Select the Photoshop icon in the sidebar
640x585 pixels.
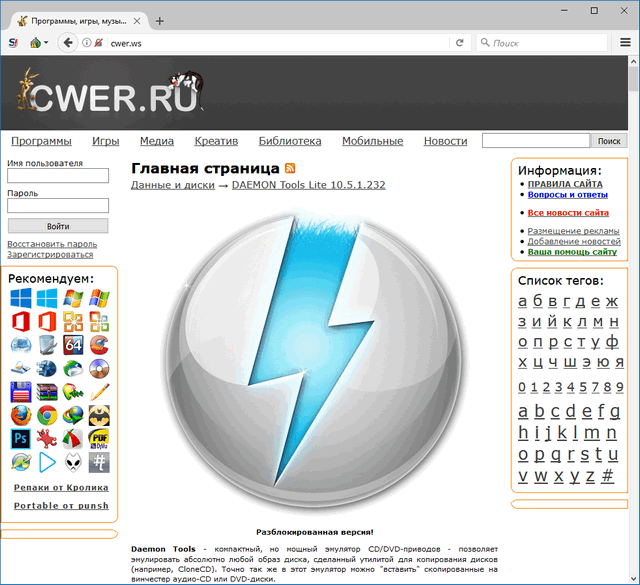(x=21, y=439)
